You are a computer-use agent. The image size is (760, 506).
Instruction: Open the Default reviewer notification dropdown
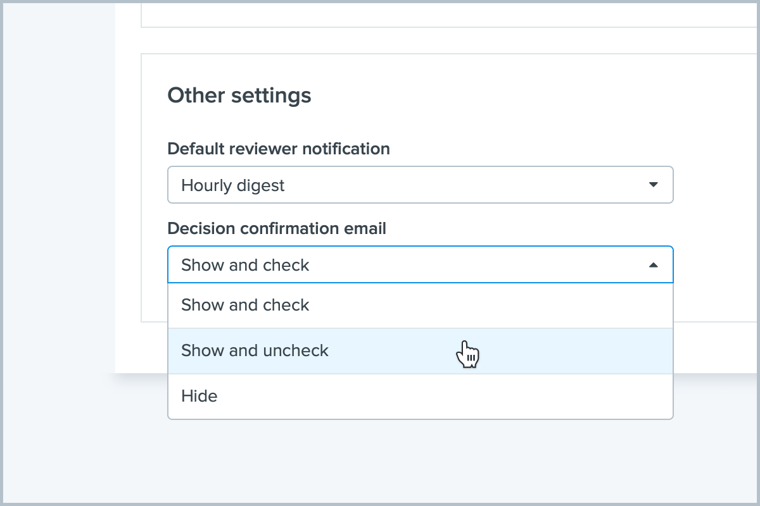420,185
